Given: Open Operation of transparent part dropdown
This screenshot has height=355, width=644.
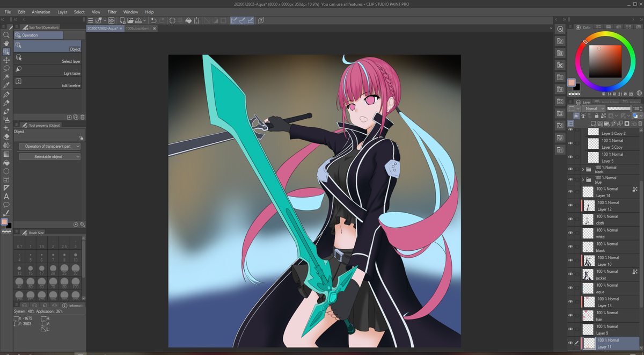Looking at the screenshot, I should [x=49, y=146].
